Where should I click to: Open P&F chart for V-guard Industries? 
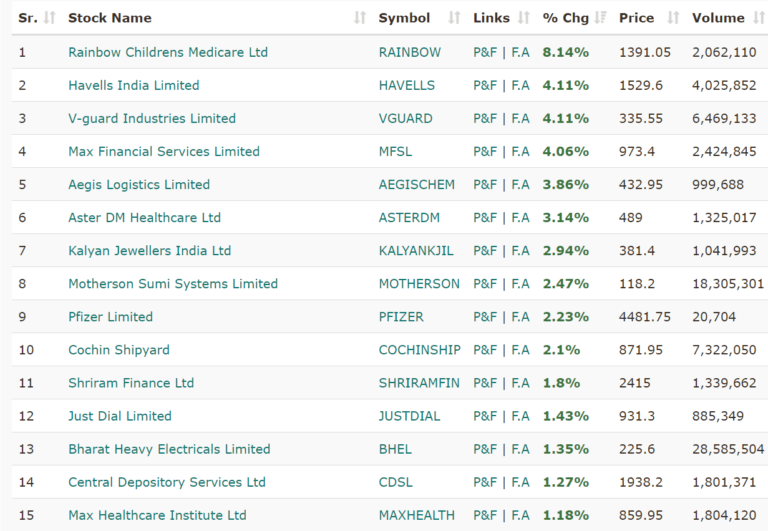[485, 118]
